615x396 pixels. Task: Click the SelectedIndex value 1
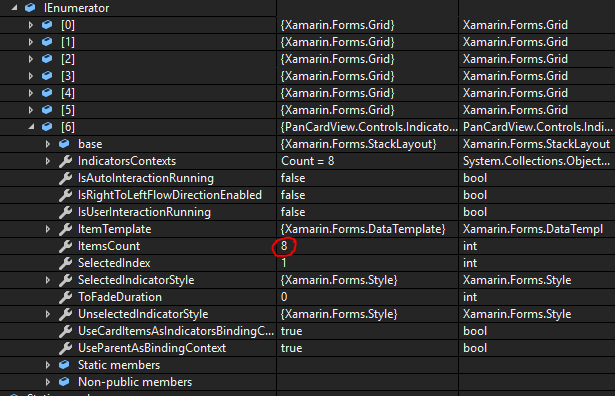coord(284,263)
